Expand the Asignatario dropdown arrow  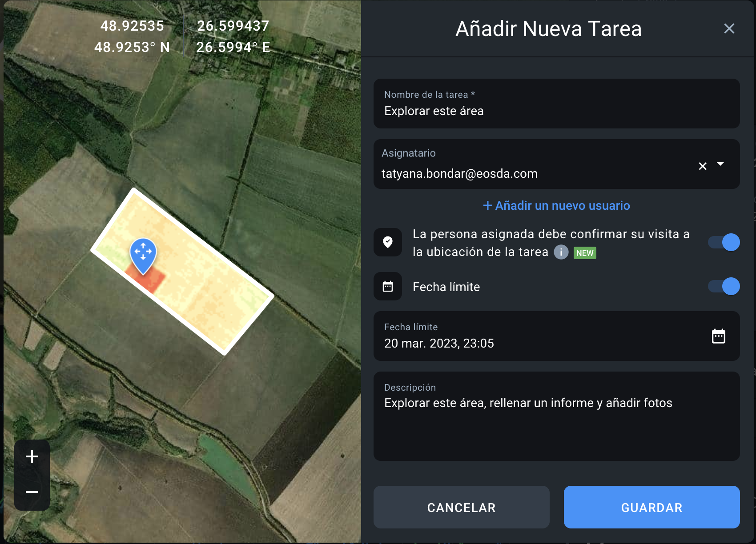tap(720, 164)
